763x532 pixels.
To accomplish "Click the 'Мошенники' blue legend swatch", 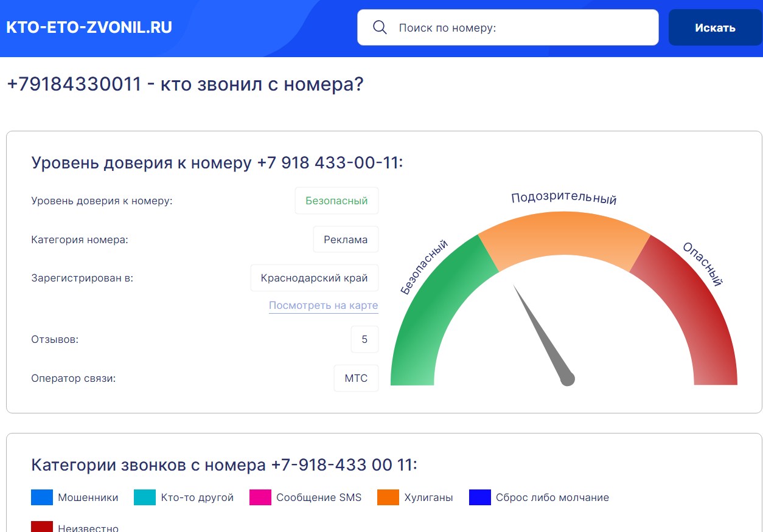I will [42, 497].
